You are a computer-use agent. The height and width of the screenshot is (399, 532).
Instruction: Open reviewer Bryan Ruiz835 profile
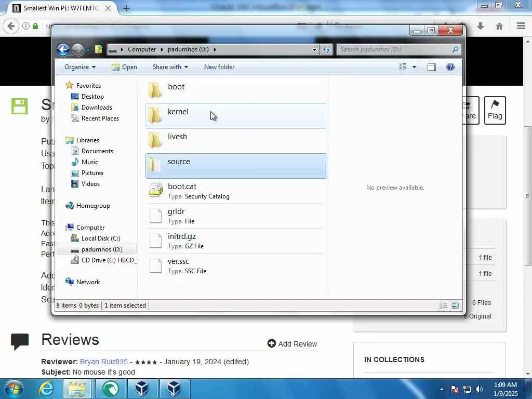click(x=104, y=362)
